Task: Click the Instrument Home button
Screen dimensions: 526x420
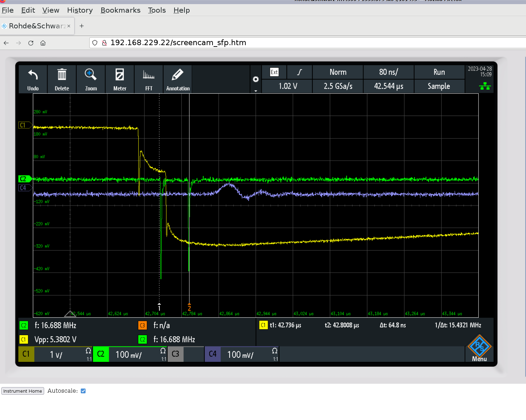Action: point(23,391)
